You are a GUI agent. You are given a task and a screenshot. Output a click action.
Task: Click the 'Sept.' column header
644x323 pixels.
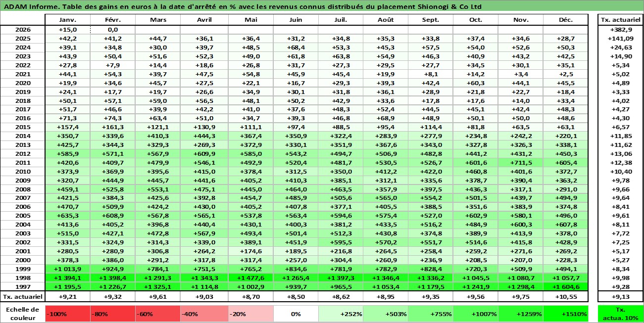tap(431, 20)
